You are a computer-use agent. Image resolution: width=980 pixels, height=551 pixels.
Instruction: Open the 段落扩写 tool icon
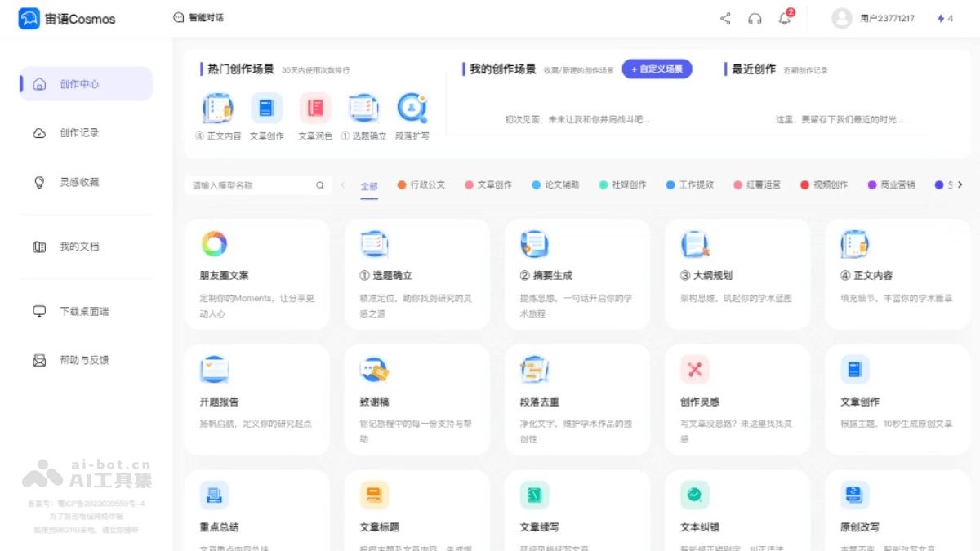[412, 108]
